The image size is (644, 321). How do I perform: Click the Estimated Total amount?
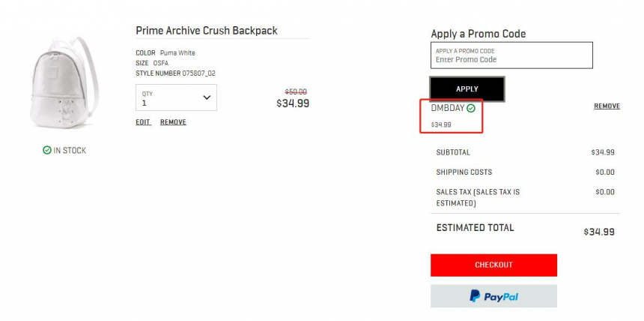click(599, 232)
